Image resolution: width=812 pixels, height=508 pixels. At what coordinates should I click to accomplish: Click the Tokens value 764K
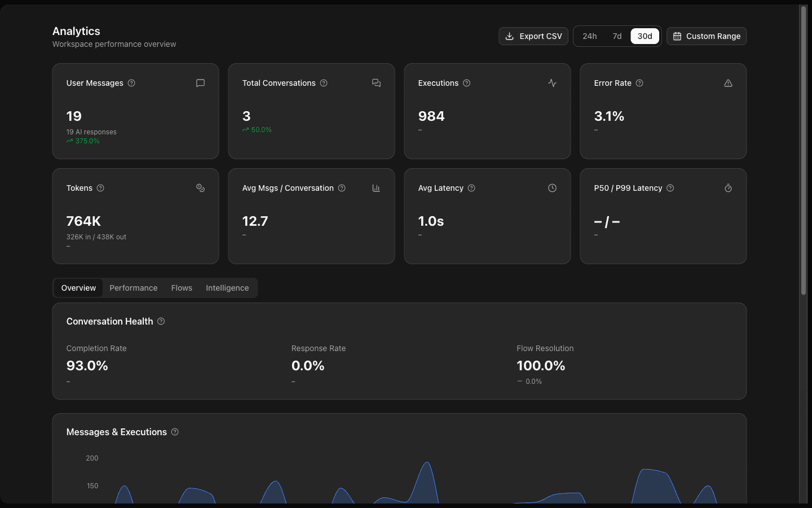tap(83, 221)
